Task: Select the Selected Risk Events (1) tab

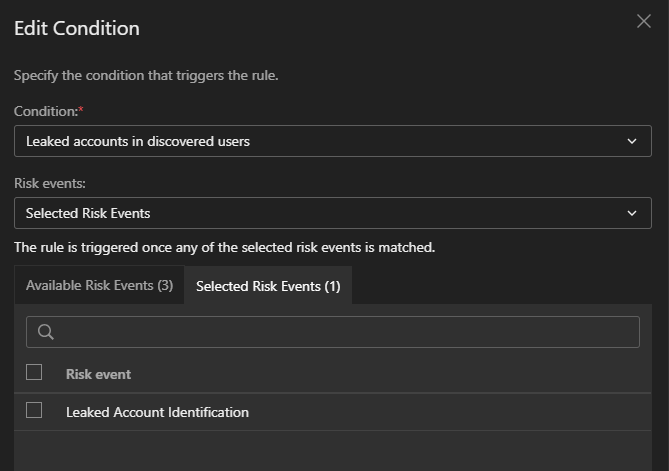Action: [x=268, y=286]
